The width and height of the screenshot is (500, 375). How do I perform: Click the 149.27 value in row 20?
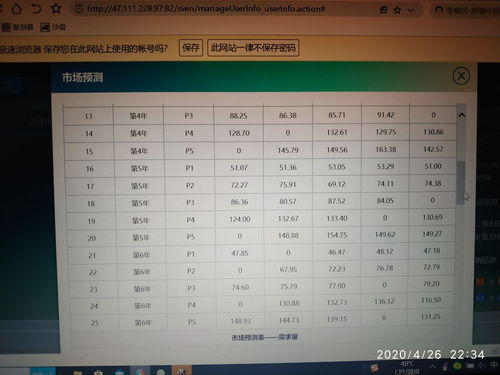pos(432,234)
